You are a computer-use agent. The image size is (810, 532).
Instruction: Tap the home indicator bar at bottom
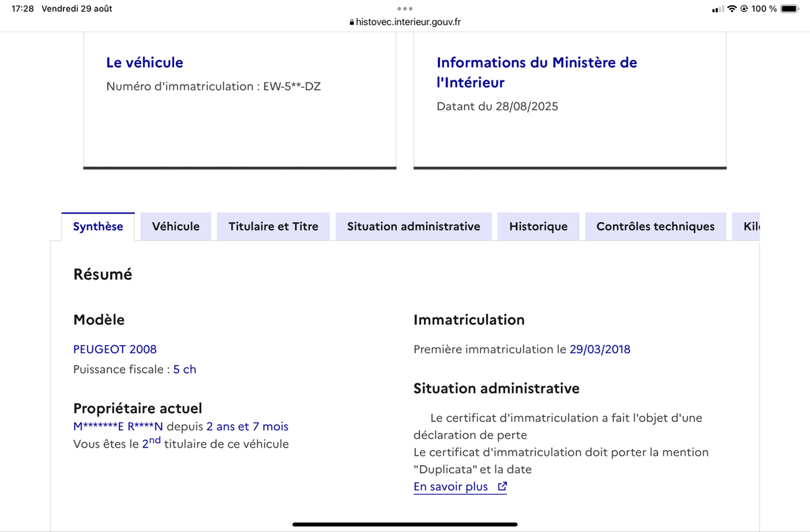[x=405, y=524]
